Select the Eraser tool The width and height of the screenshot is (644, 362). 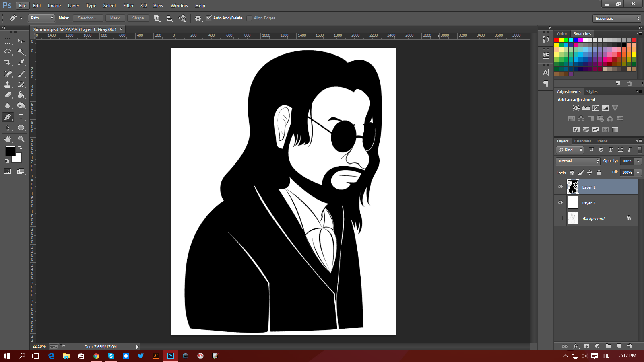point(8,95)
